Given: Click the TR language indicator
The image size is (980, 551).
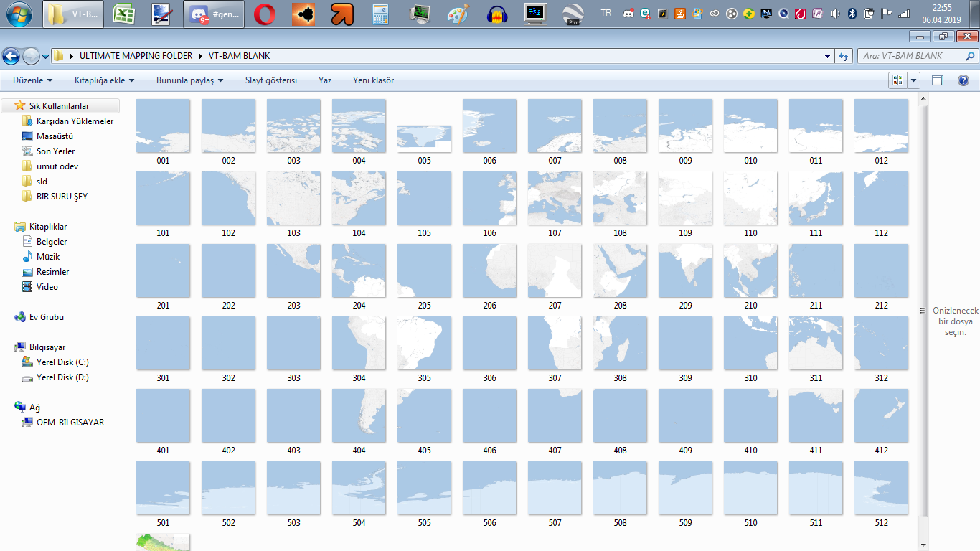Looking at the screenshot, I should coord(606,13).
